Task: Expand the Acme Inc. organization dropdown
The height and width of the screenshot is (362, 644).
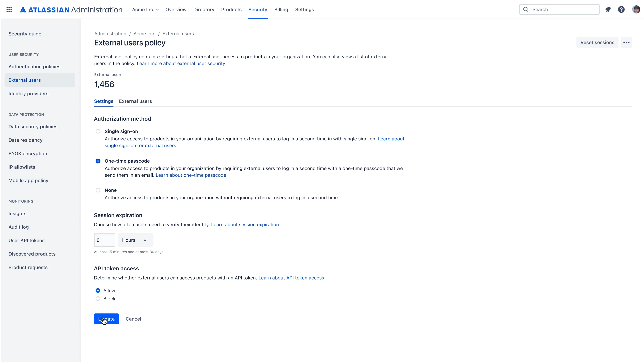Action: click(x=145, y=10)
